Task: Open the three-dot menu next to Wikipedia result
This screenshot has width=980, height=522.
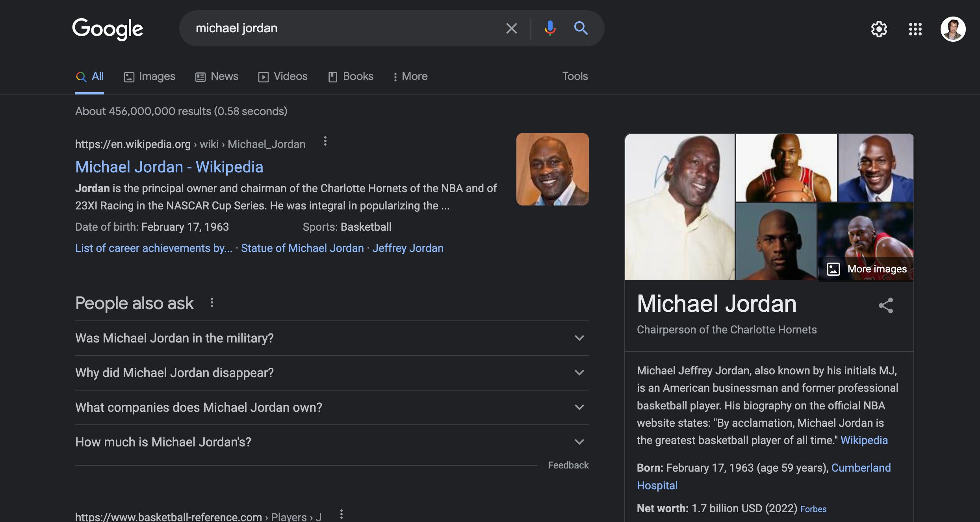Action: 325,142
